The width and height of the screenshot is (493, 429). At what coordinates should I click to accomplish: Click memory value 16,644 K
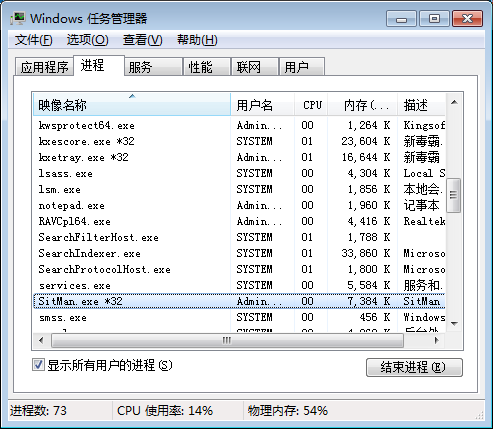tap(366, 157)
